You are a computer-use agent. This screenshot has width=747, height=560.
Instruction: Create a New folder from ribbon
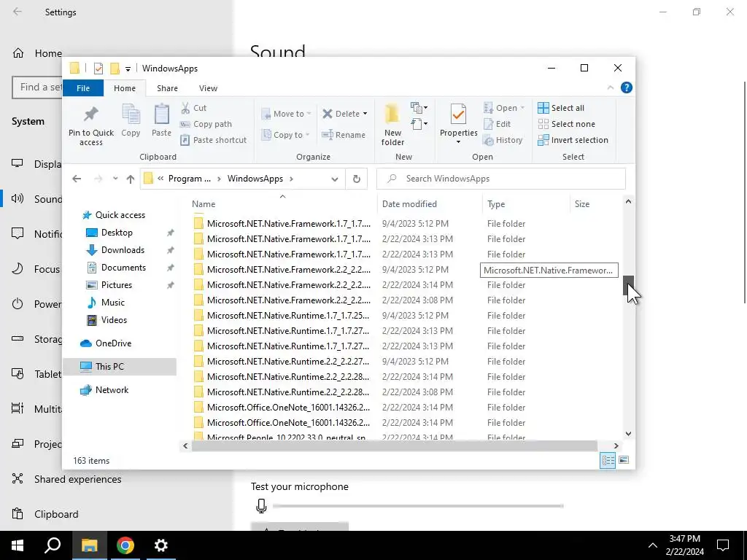click(392, 124)
